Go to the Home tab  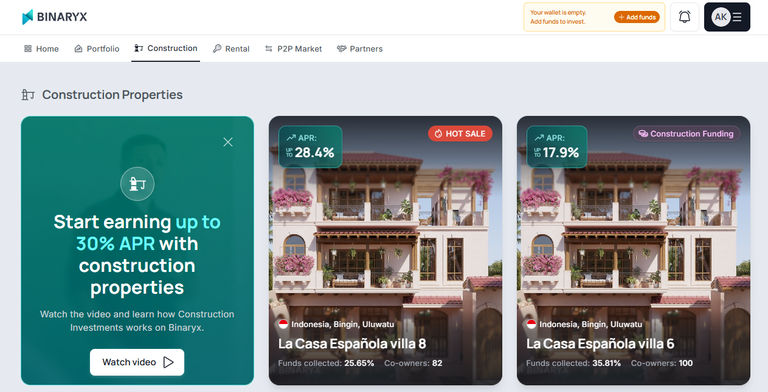pyautogui.click(x=41, y=49)
